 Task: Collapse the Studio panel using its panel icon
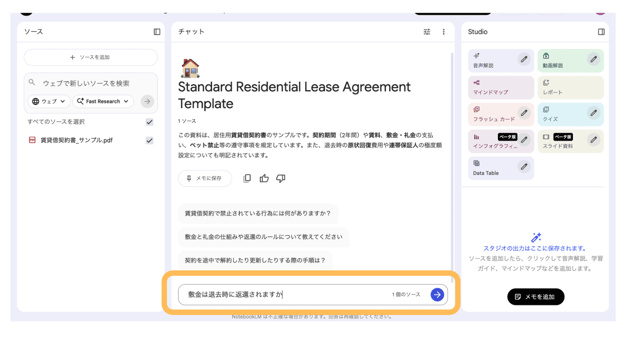pos(601,32)
